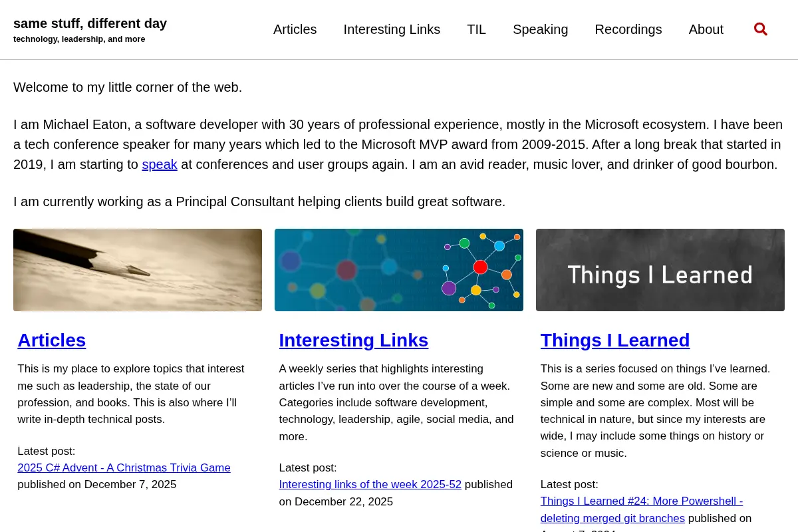Screen dimensions: 798x532
Task: Visit the Recordings nav link
Action: tap(628, 29)
